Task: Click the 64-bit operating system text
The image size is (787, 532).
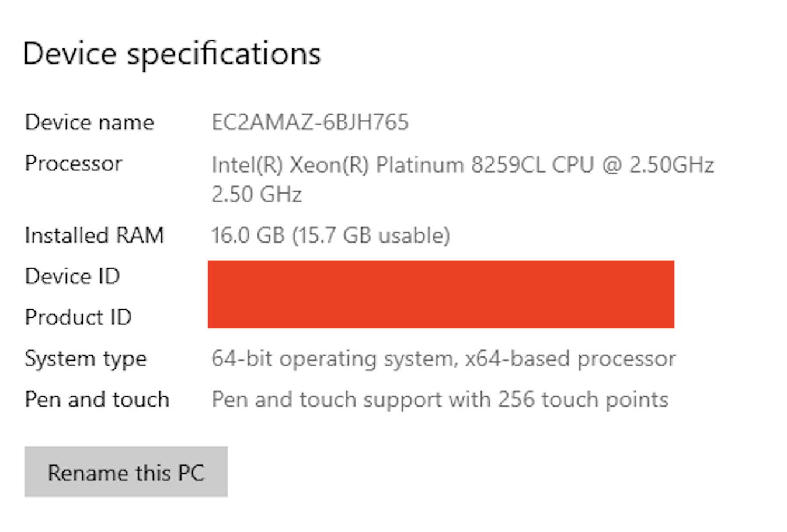Action: [x=332, y=358]
